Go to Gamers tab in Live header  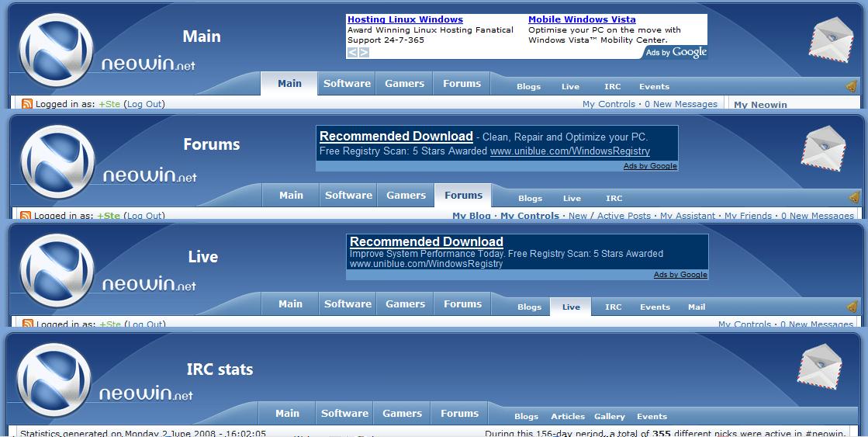click(405, 304)
